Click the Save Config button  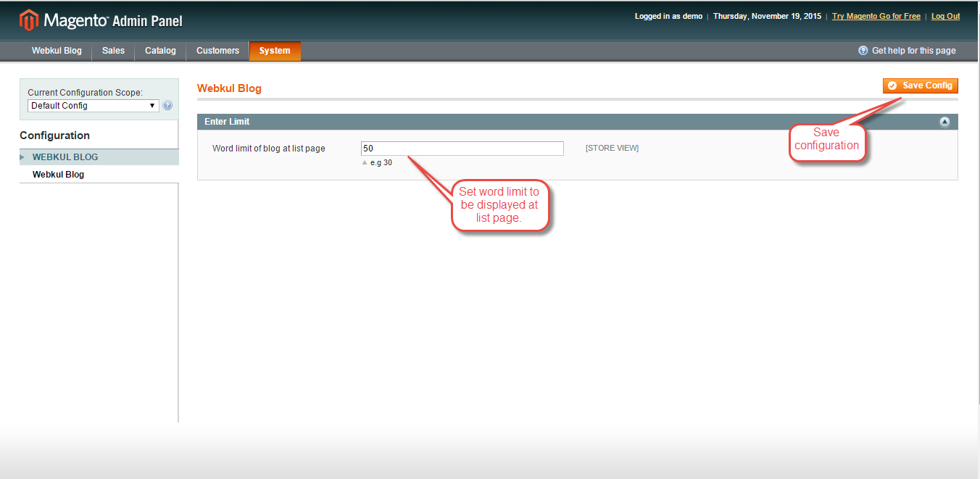click(x=920, y=86)
